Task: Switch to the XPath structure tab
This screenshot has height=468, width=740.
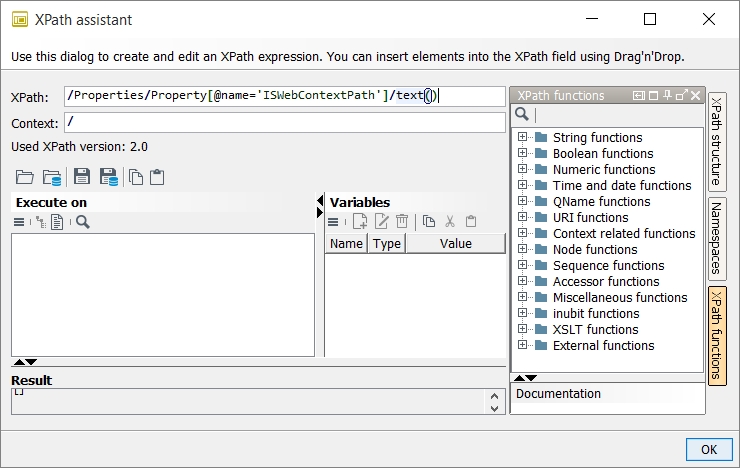Action: point(717,141)
